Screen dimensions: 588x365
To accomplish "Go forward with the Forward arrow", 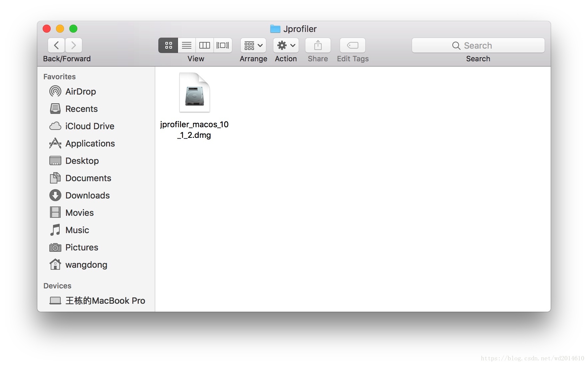I will (x=74, y=45).
